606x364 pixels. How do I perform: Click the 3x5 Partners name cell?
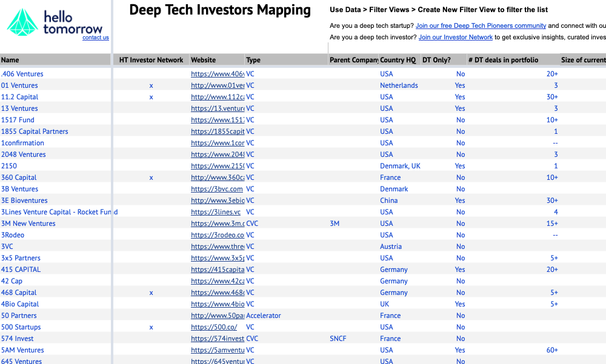click(x=21, y=258)
